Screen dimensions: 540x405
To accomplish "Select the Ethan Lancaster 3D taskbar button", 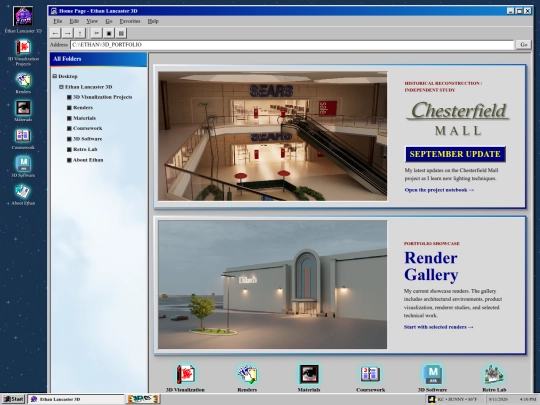I will click(76, 399).
